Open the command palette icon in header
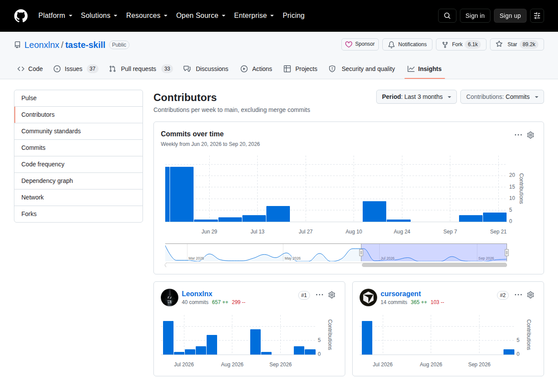Screen dimensions: 558x392 click(537, 16)
